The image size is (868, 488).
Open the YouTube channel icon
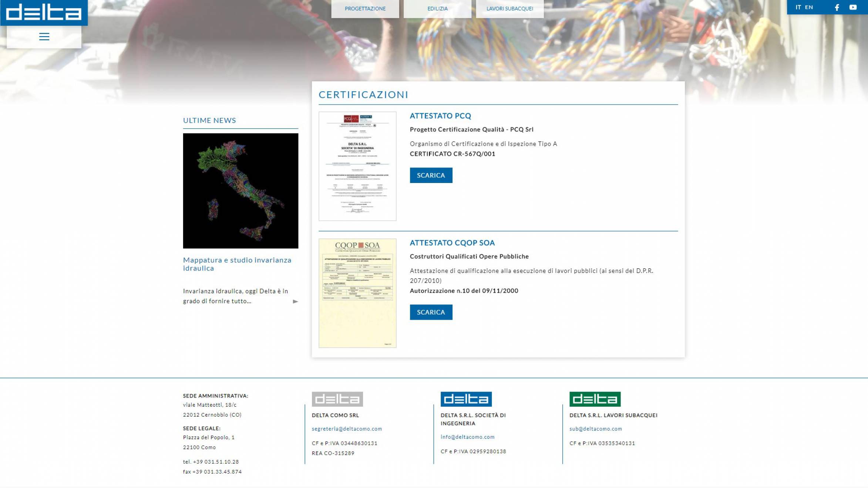[853, 7]
